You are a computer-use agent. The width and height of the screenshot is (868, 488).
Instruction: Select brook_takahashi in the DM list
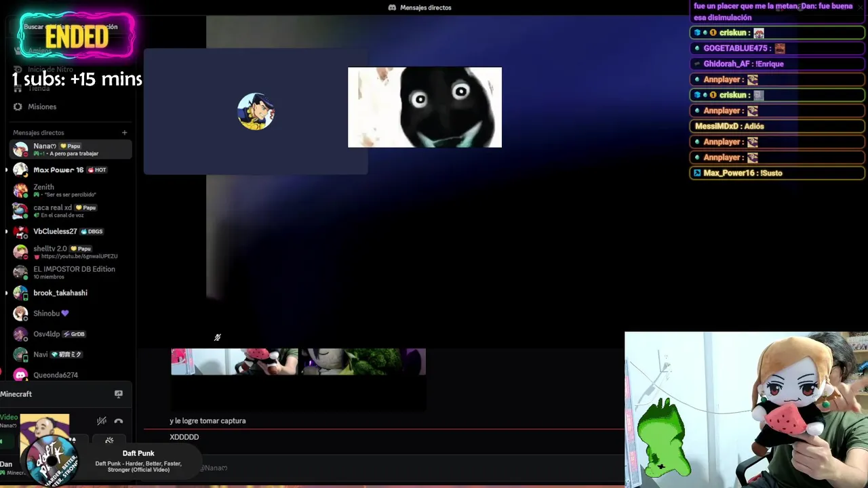coord(71,293)
